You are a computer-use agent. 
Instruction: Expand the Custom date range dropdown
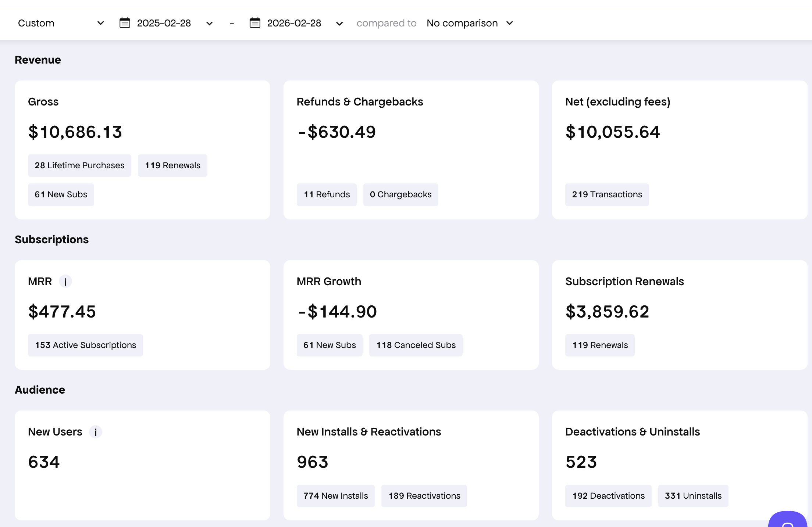(61, 23)
